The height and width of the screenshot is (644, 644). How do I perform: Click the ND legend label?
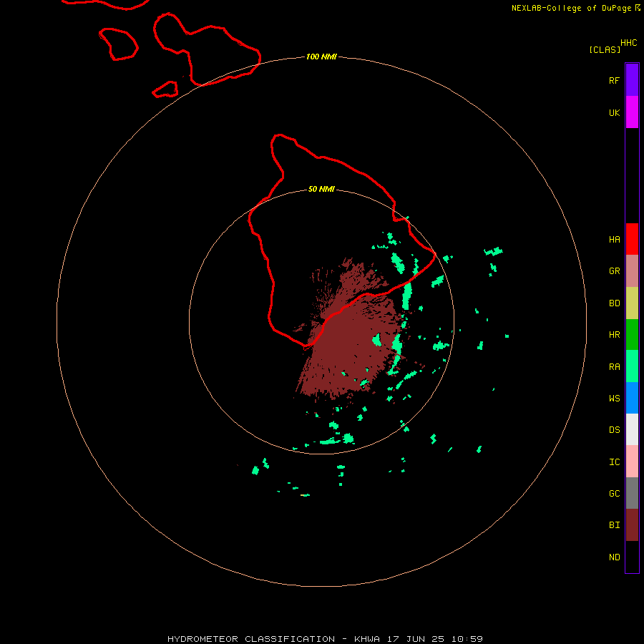pos(614,557)
